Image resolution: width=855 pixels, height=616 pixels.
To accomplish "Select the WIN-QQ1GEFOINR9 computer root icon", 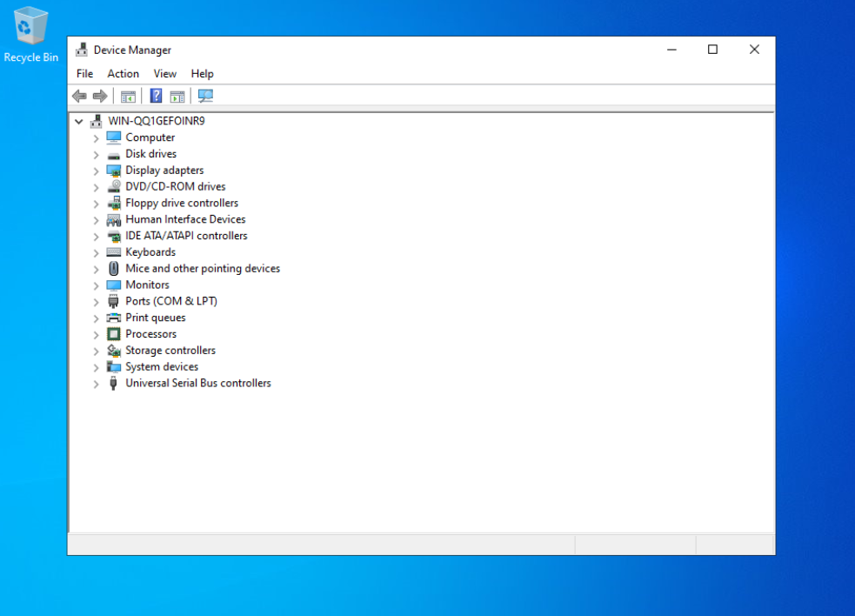I will coord(97,121).
